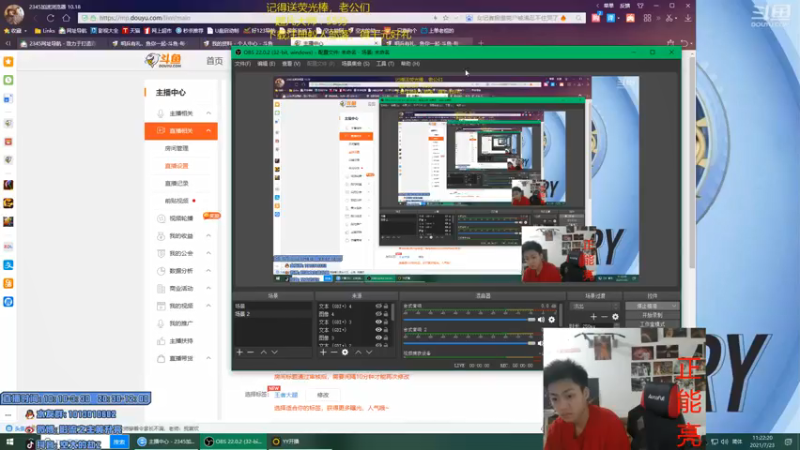Click 工作室模式 button in OBS controls
This screenshot has width=800, height=450.
click(x=652, y=324)
